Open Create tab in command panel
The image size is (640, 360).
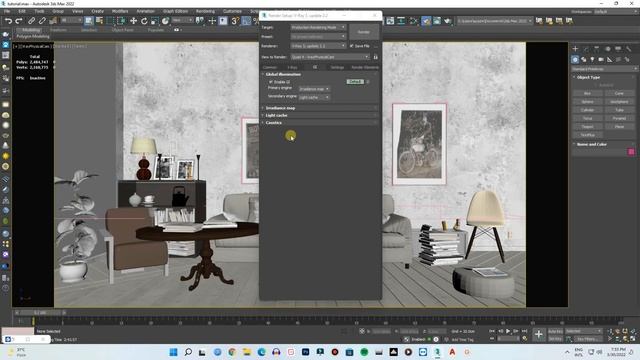575,49
